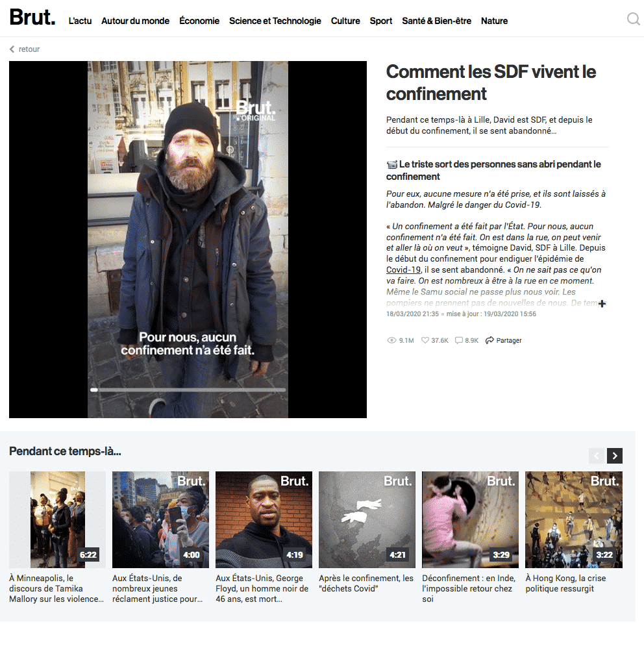Expand article text with the plus icon
This screenshot has width=644, height=648.
click(602, 304)
